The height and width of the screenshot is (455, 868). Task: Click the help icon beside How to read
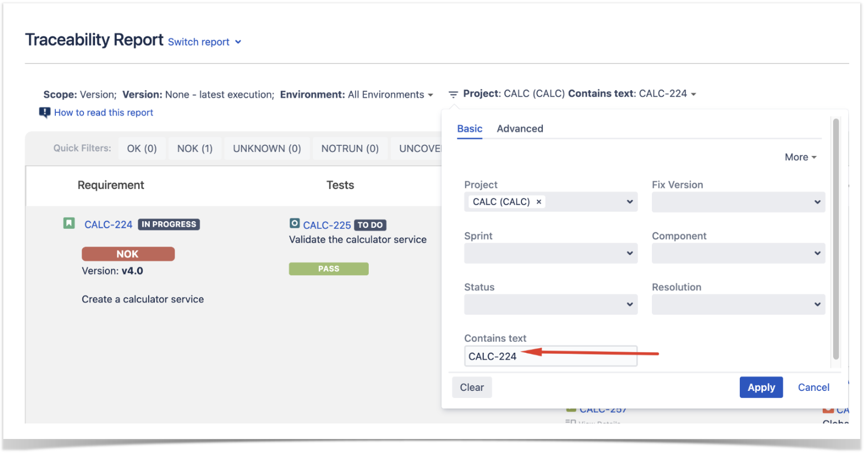[45, 113]
